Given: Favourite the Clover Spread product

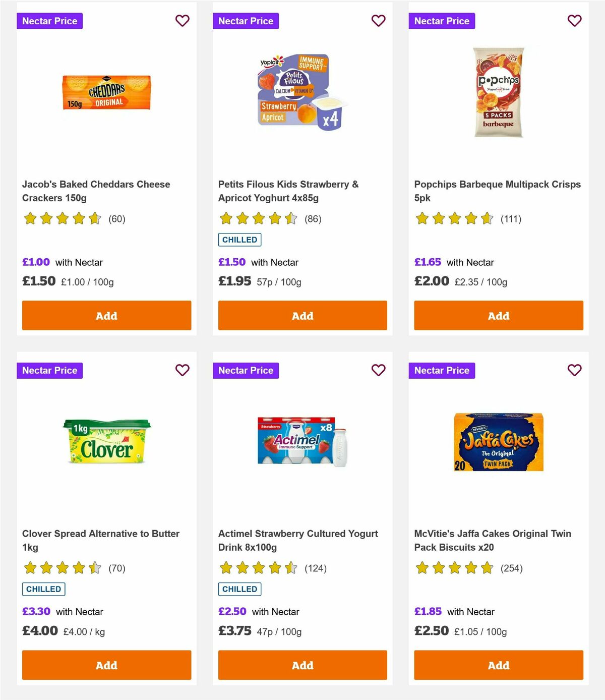Looking at the screenshot, I should [183, 370].
